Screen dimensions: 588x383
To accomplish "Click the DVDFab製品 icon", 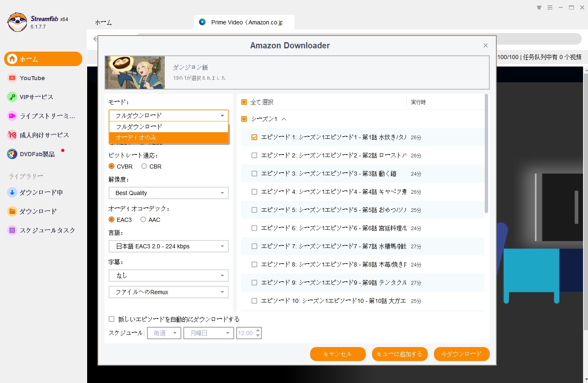I will [x=12, y=154].
